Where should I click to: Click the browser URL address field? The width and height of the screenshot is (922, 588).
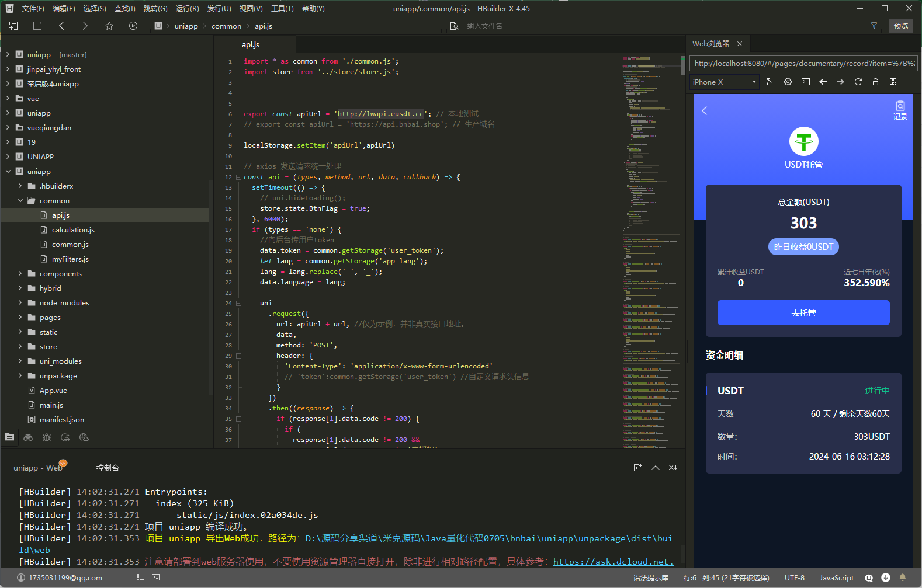[x=803, y=64]
